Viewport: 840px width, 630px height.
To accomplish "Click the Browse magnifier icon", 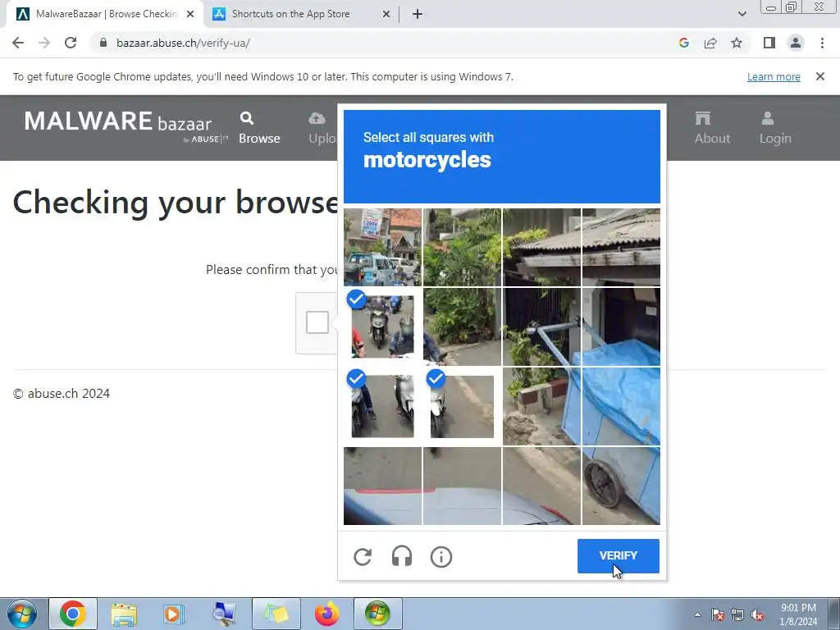I will 247,118.
